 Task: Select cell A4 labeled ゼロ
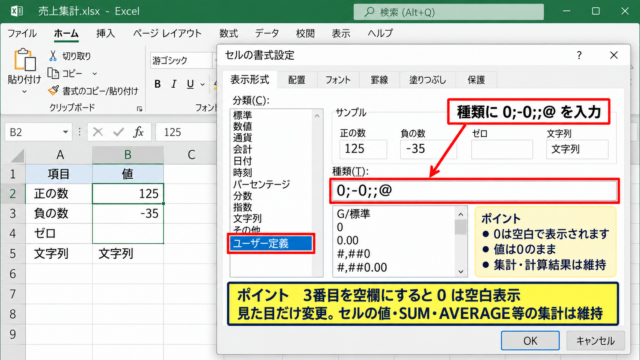pyautogui.click(x=59, y=233)
